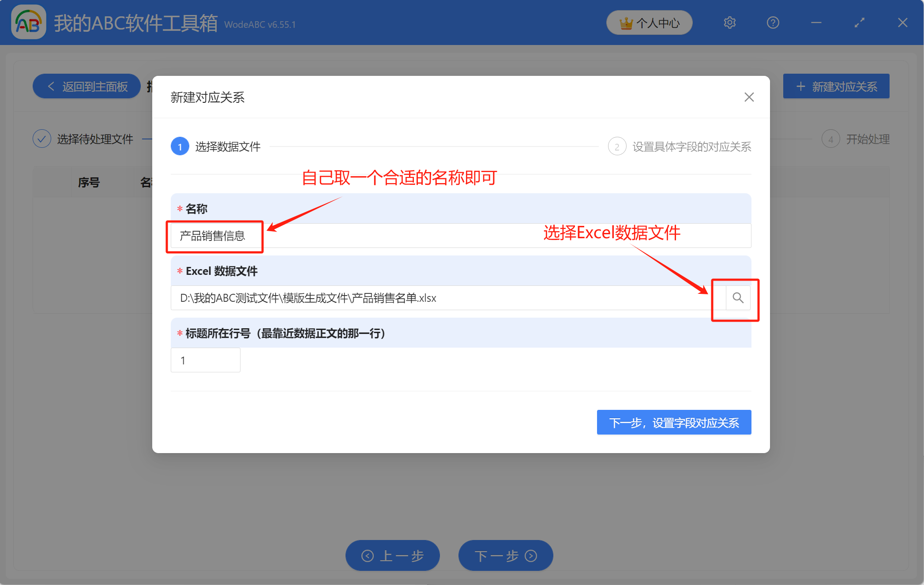Image resolution: width=924 pixels, height=585 pixels.
Task: Click the bottom 下一步 button
Action: click(505, 555)
